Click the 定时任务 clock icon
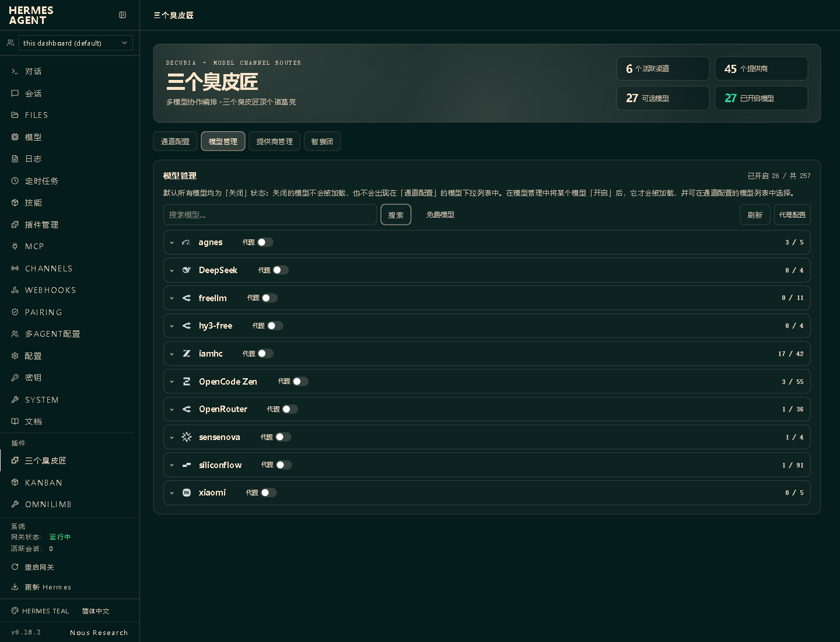This screenshot has width=840, height=642. 15,181
